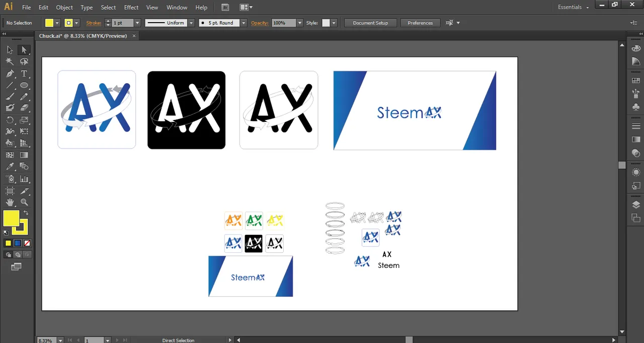The height and width of the screenshot is (343, 644).
Task: Select the Pen tool
Action: tap(10, 74)
